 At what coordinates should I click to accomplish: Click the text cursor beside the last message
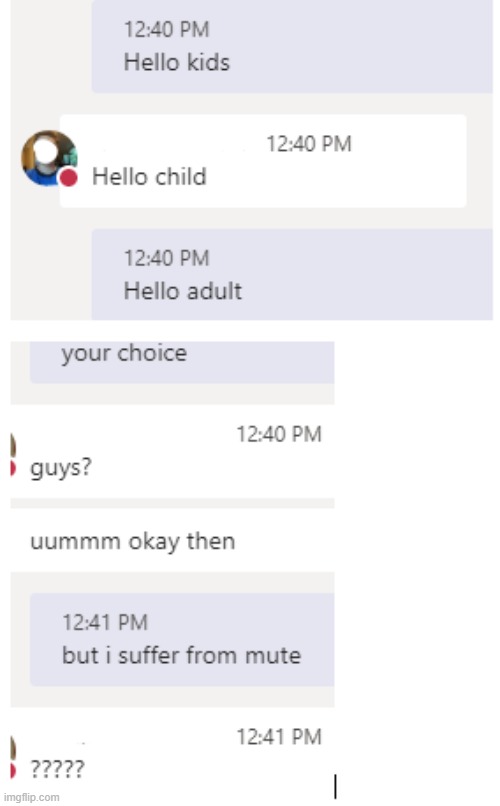pyautogui.click(x=335, y=786)
